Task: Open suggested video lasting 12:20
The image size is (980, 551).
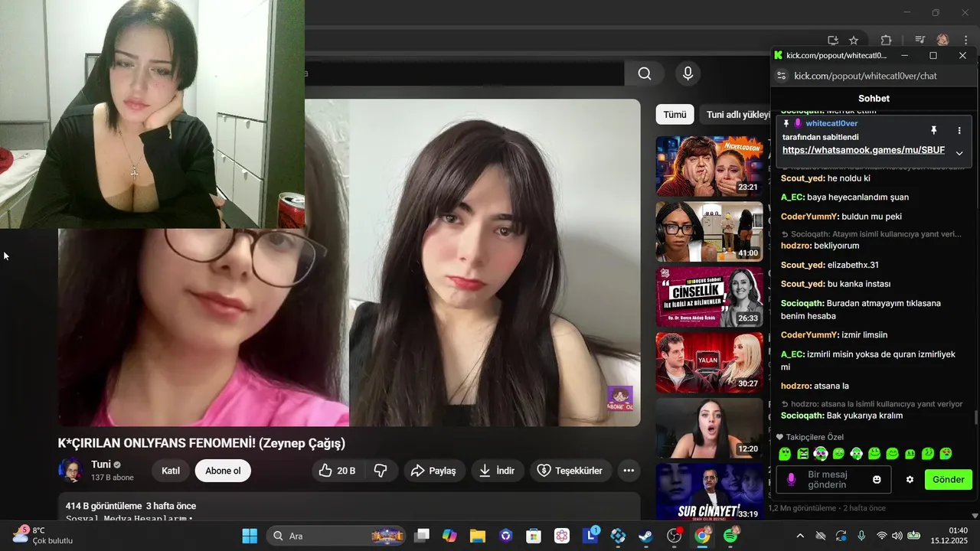Action: (709, 428)
